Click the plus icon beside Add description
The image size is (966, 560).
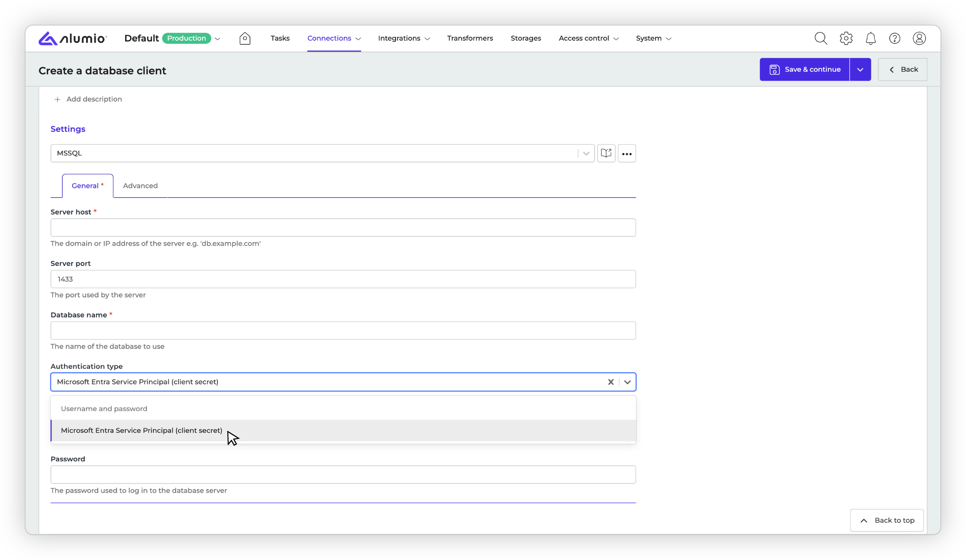coord(57,99)
